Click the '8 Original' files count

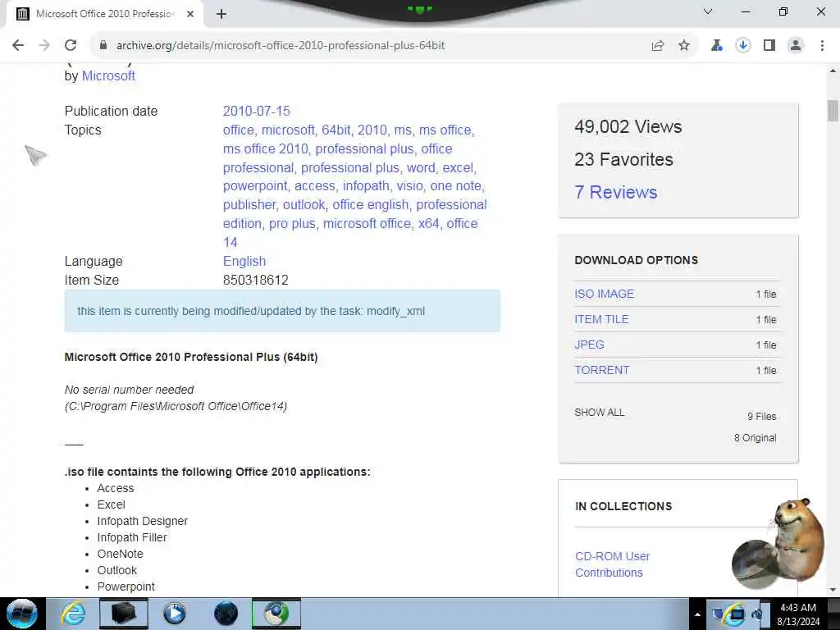755,438
